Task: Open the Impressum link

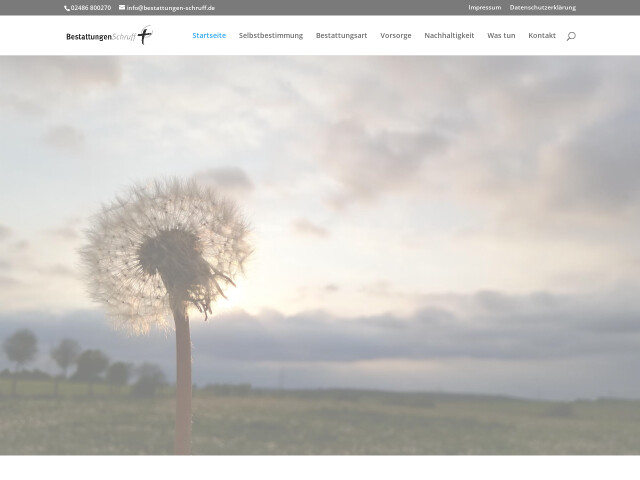Action: [484, 7]
